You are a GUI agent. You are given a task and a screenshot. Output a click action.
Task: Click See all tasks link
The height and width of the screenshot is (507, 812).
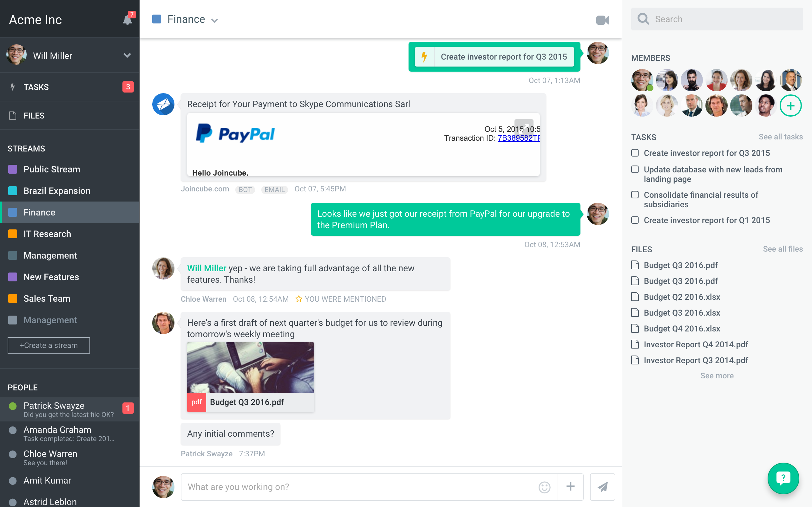pos(781,137)
